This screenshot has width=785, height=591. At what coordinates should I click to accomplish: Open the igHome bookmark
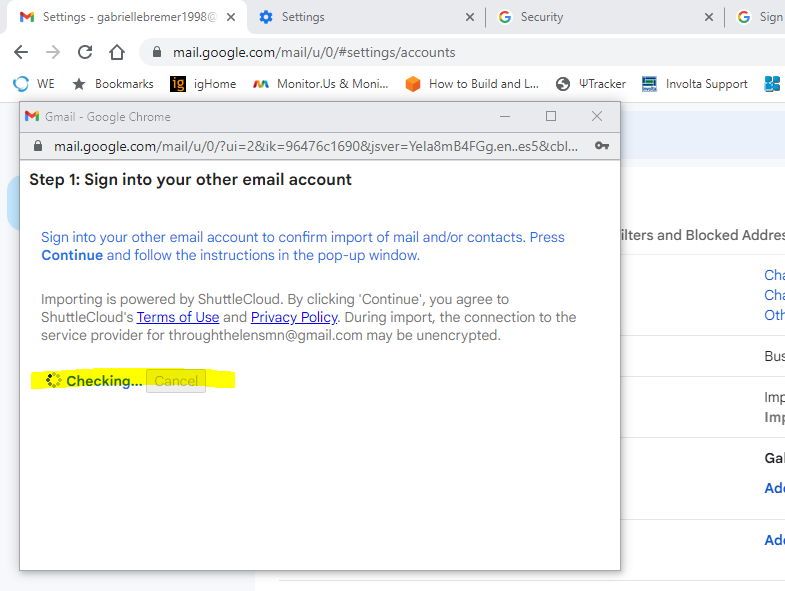click(203, 84)
